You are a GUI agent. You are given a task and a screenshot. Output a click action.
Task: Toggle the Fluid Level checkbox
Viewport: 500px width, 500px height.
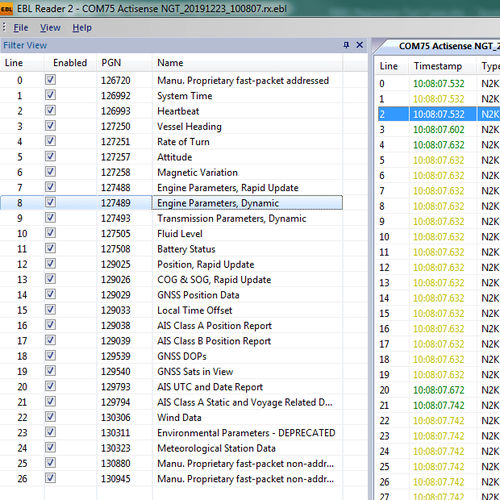coord(50,233)
